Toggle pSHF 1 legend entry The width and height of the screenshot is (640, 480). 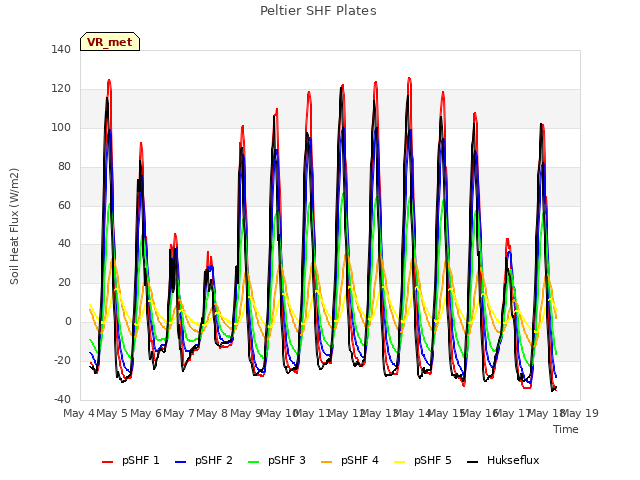(131, 460)
